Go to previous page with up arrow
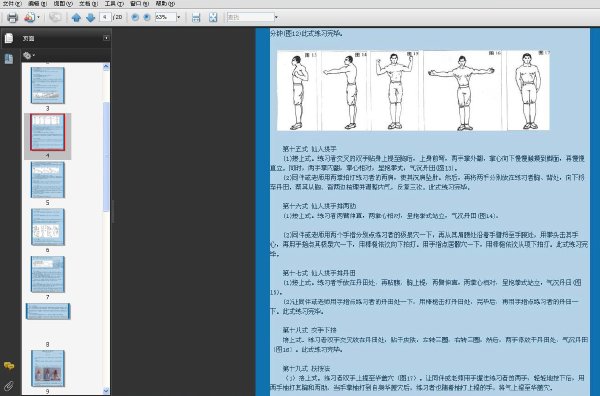The image size is (600, 396). tap(76, 18)
